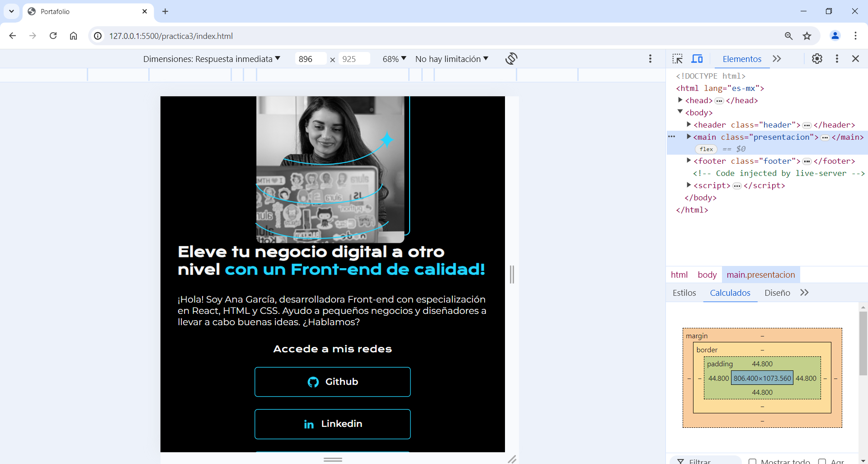This screenshot has width=868, height=464.
Task: Close the DevTools panel
Action: pos(855,59)
